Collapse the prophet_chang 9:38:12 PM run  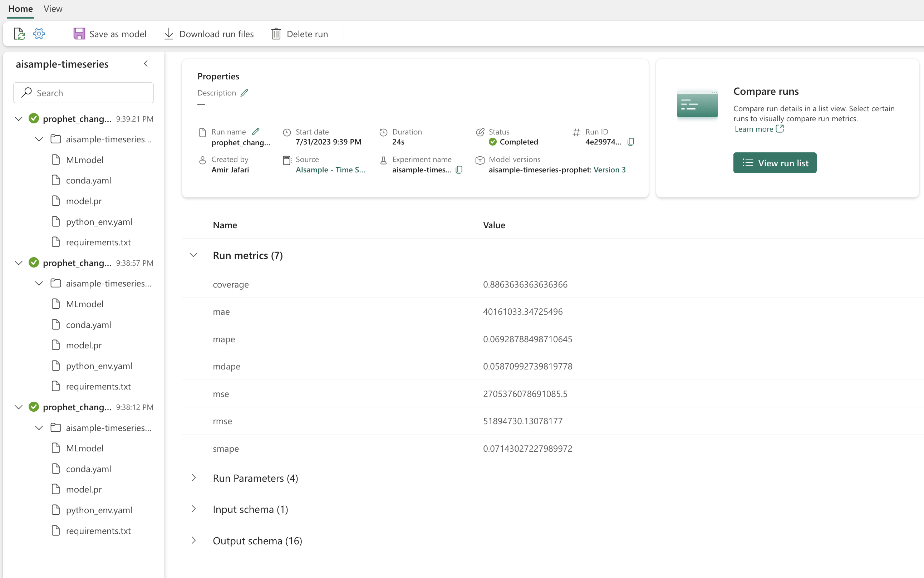point(17,407)
